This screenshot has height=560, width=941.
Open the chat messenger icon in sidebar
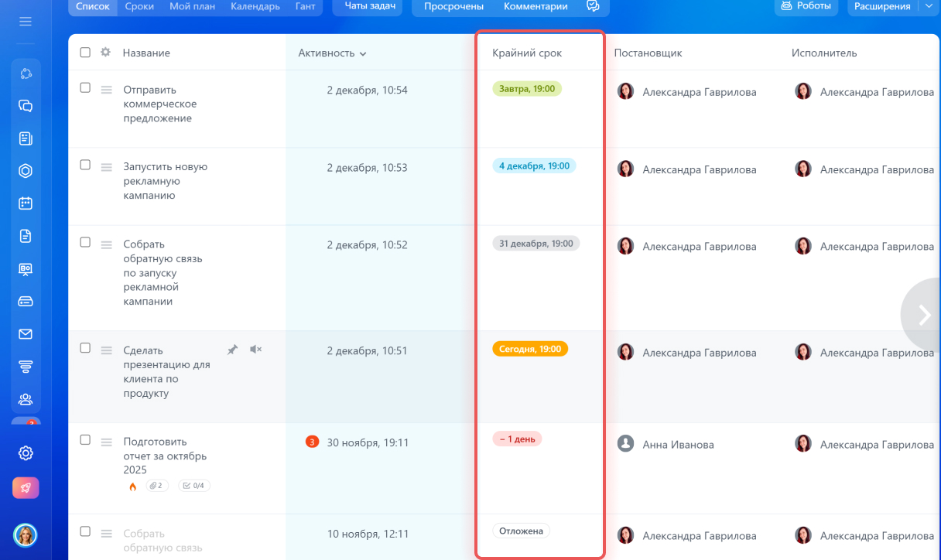(x=26, y=106)
